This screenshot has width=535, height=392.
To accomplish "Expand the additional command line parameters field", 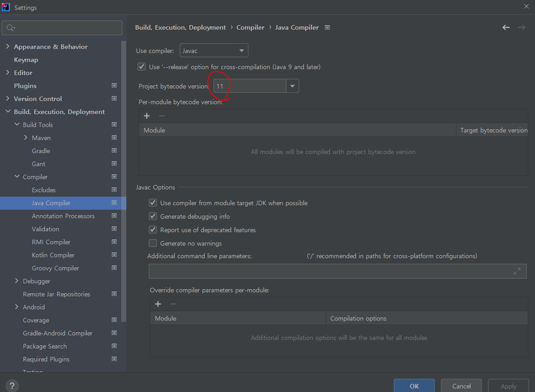I will (517, 271).
